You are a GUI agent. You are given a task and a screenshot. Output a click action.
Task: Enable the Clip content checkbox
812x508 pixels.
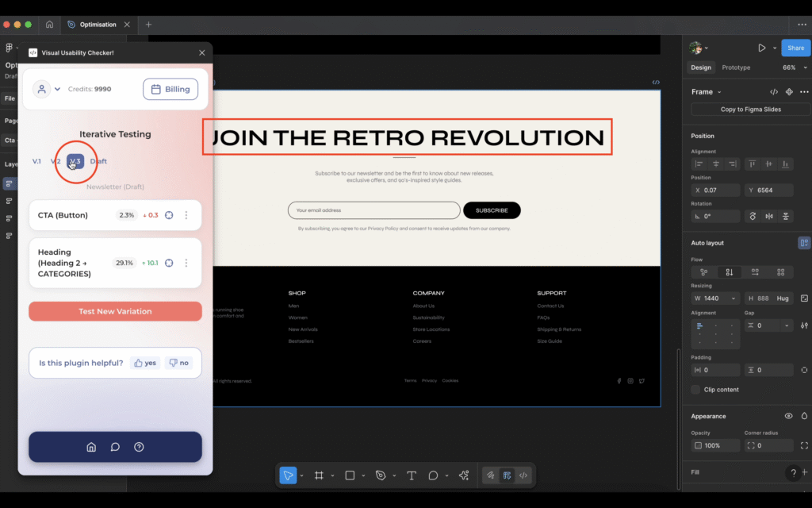pos(695,390)
